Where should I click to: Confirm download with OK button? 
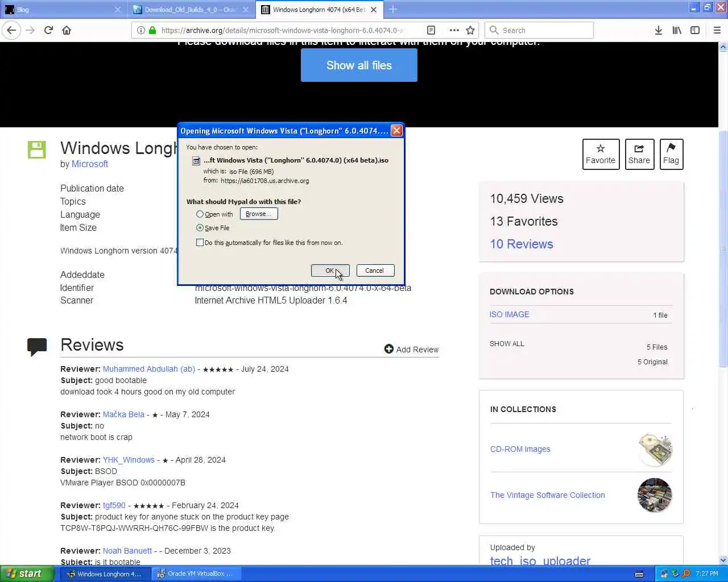coord(330,271)
